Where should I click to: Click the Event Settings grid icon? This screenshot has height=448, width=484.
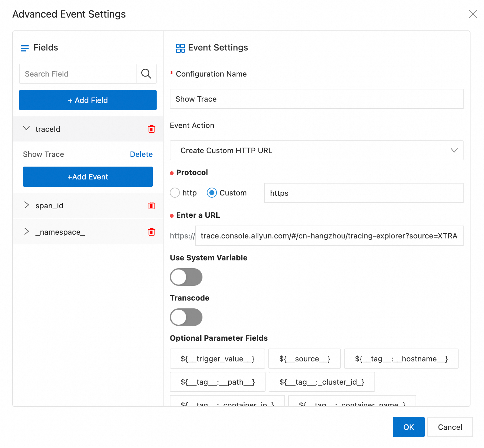tap(180, 48)
